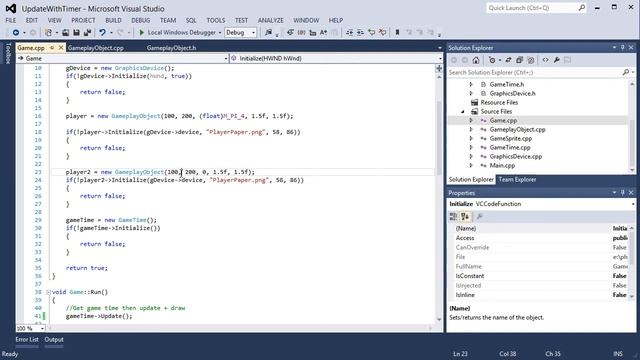
Task: Click the Properties panel Categorized view icon
Action: point(453,217)
